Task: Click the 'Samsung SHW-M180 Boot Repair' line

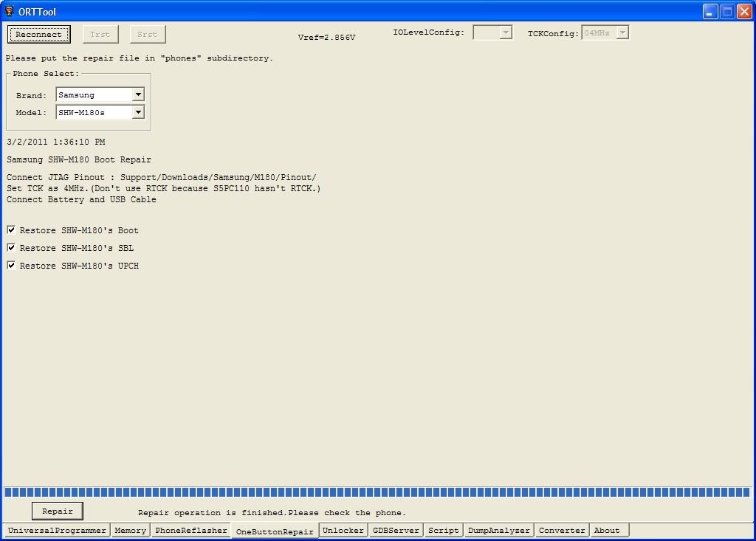Action: coord(79,159)
